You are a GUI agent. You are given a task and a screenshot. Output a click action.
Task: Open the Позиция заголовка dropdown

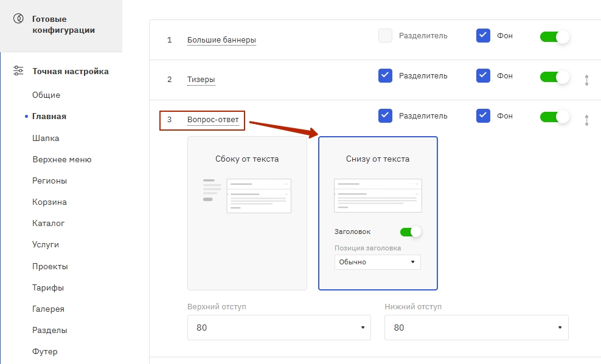377,262
